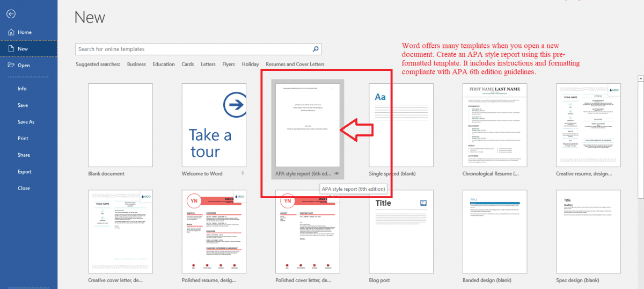Click the Blog post label
Screen dimensions: 644x289
click(x=380, y=280)
